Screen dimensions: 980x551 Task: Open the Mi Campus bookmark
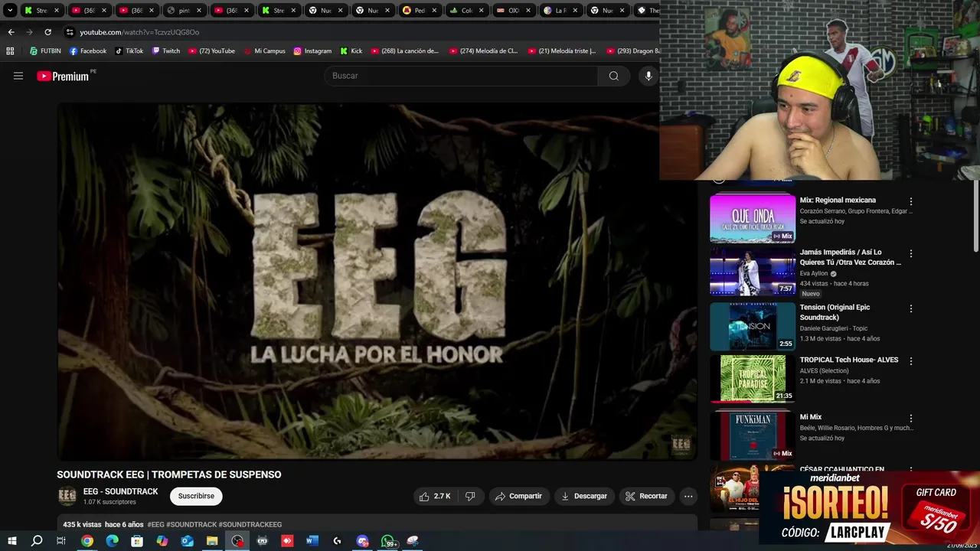264,51
